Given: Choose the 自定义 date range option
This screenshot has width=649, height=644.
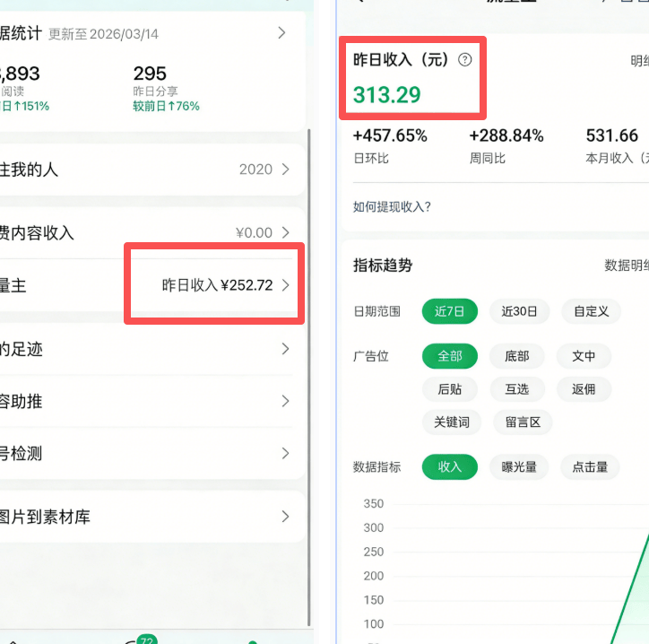Looking at the screenshot, I should click(x=591, y=311).
